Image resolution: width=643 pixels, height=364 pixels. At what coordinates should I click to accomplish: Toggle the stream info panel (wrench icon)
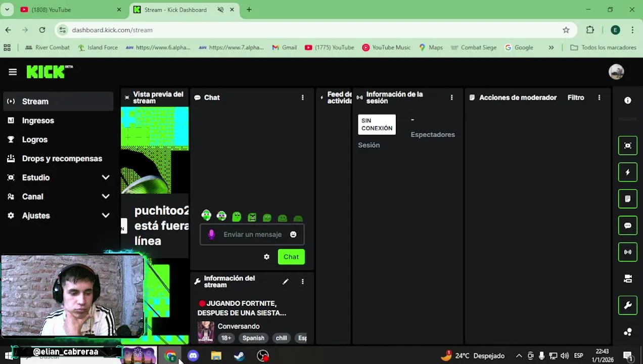(x=628, y=305)
